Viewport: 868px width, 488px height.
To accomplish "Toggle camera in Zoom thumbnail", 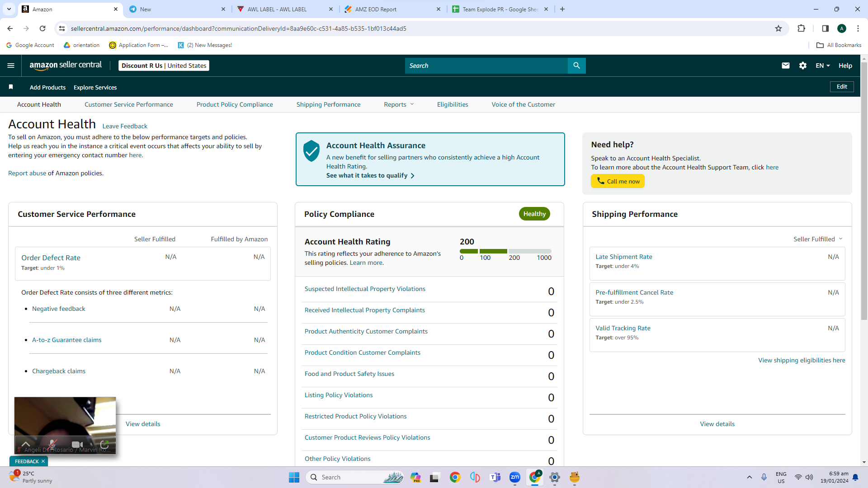I will [77, 444].
